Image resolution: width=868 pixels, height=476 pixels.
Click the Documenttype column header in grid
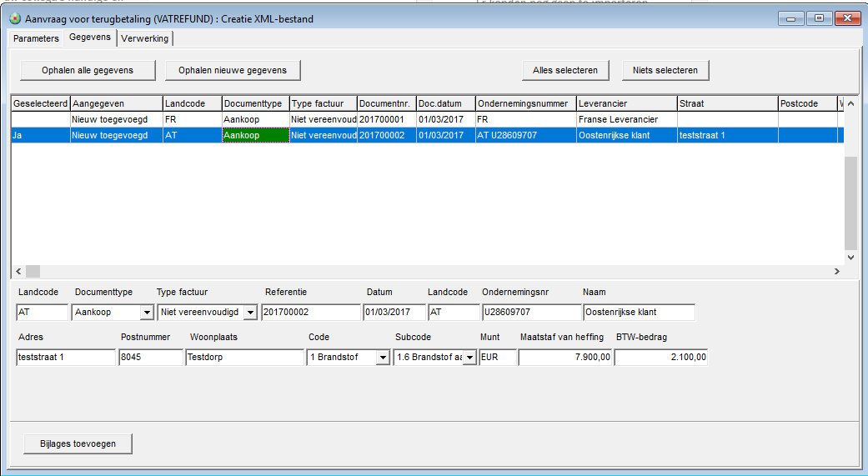click(x=256, y=103)
